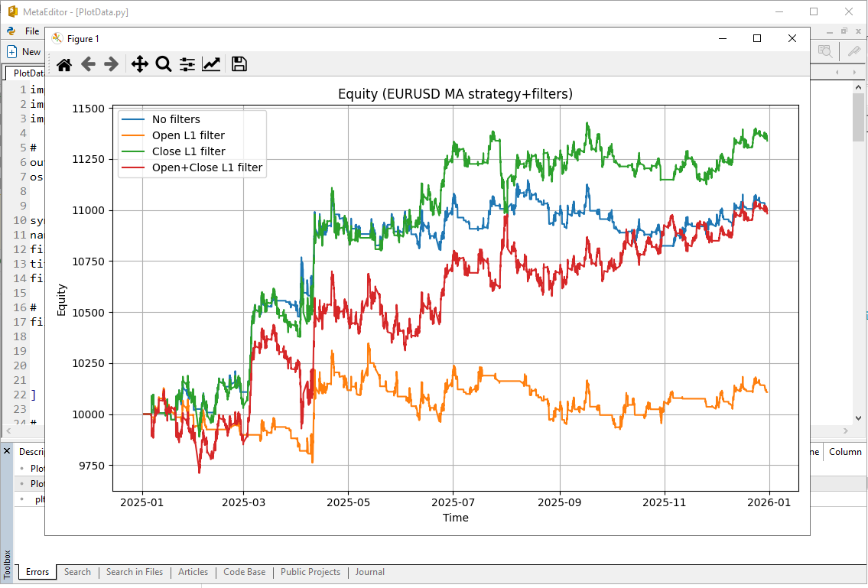Viewport: 868px width, 588px height.
Task: Open Configure subplots sliders
Action: coord(187,64)
